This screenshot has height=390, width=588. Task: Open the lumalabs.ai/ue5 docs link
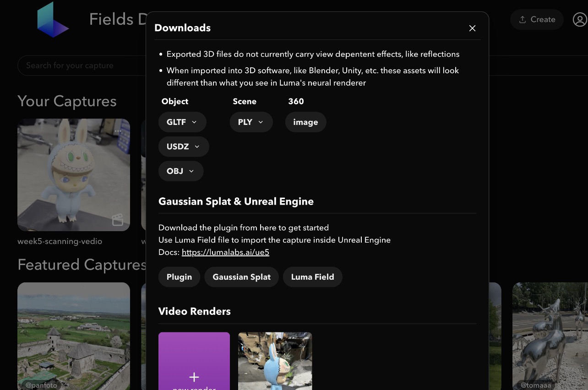pos(225,252)
